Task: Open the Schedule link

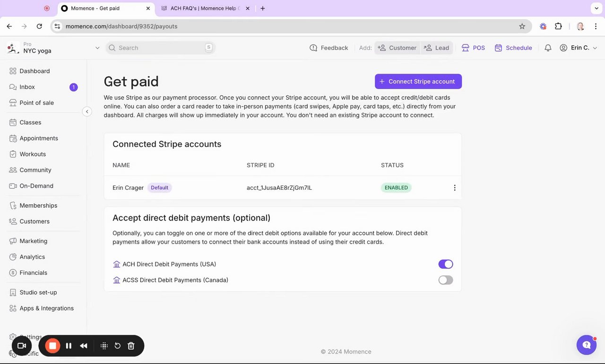Action: 513,48
